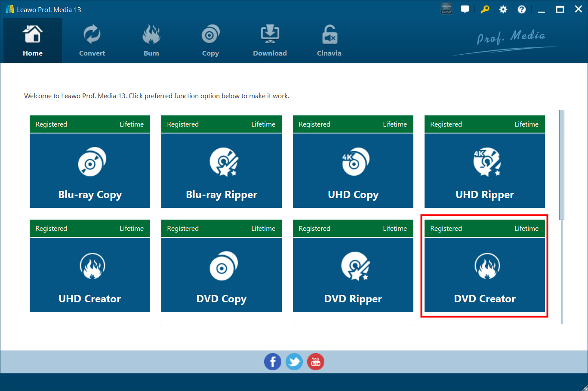
Task: Go to the Burn tab
Action: (151, 41)
